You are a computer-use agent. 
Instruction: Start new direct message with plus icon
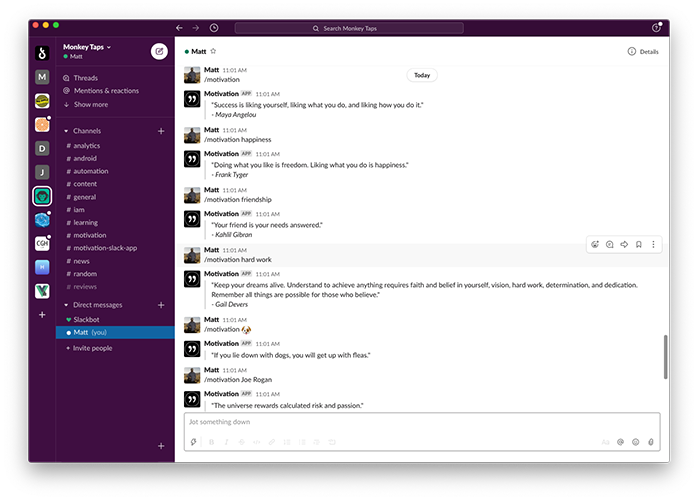[x=161, y=305]
